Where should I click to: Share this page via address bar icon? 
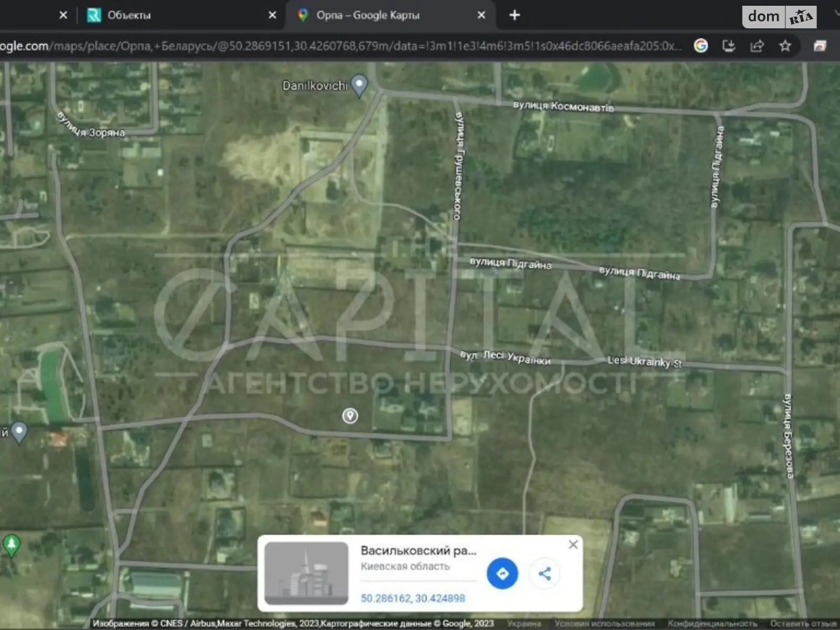757,46
